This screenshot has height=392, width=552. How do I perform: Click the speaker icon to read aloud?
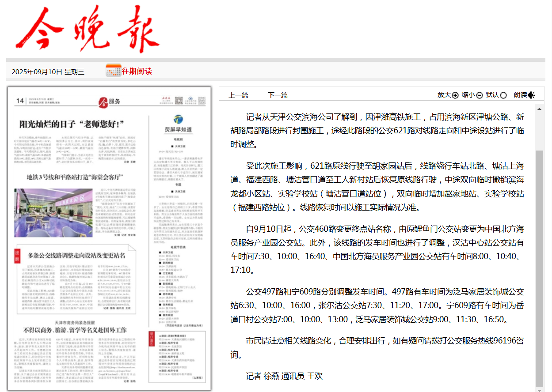531,95
